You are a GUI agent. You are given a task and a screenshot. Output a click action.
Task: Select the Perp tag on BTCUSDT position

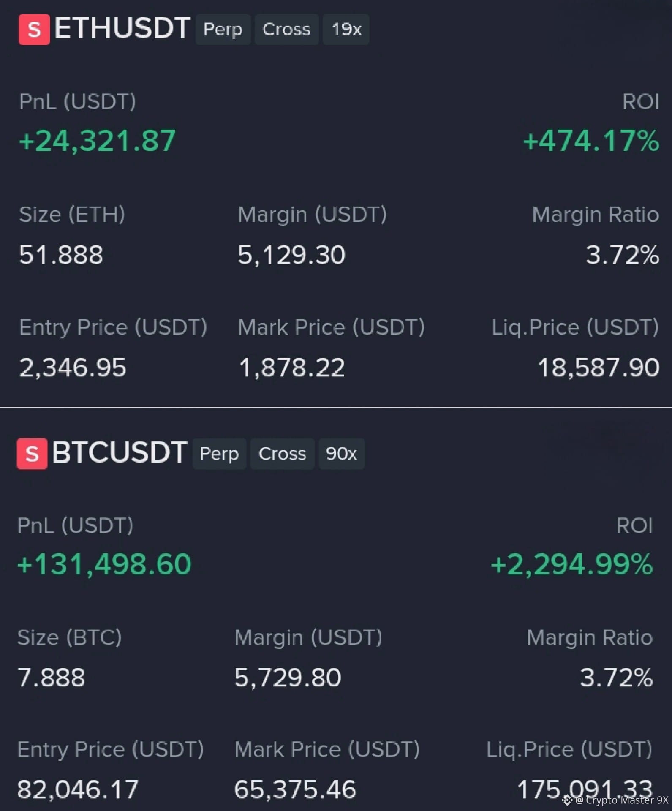(x=219, y=454)
